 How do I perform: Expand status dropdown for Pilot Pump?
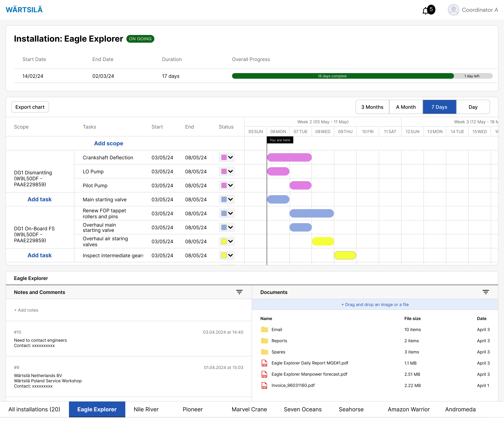click(227, 186)
